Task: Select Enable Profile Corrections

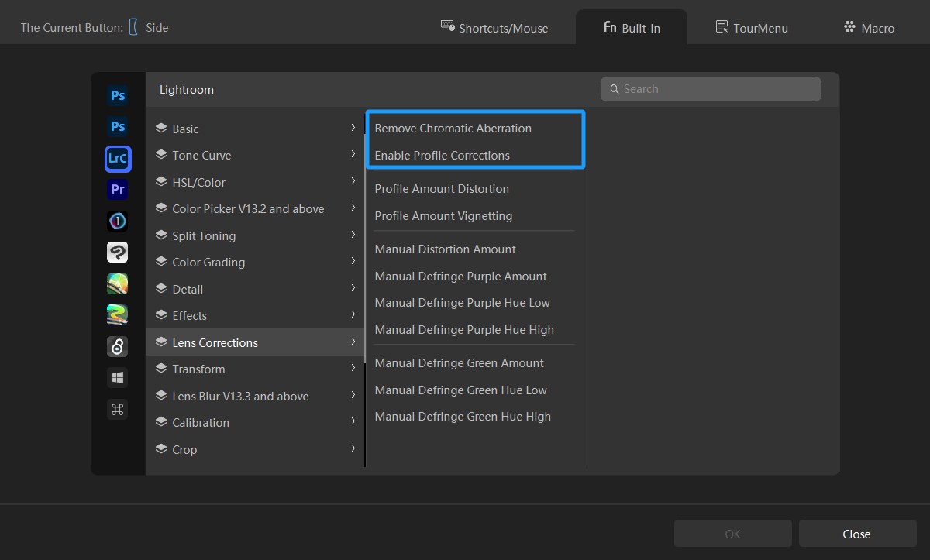Action: point(443,155)
